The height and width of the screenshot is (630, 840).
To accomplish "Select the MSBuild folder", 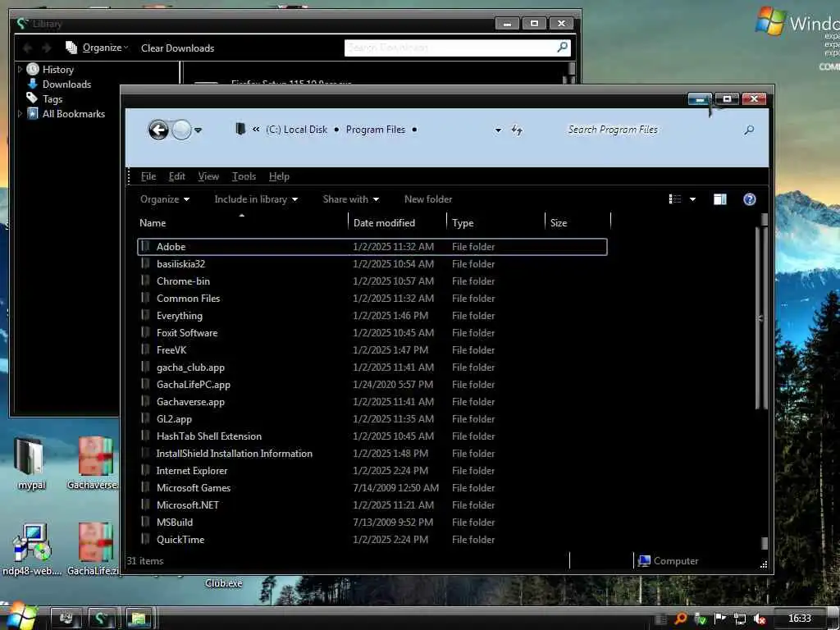I will (x=372, y=523).
